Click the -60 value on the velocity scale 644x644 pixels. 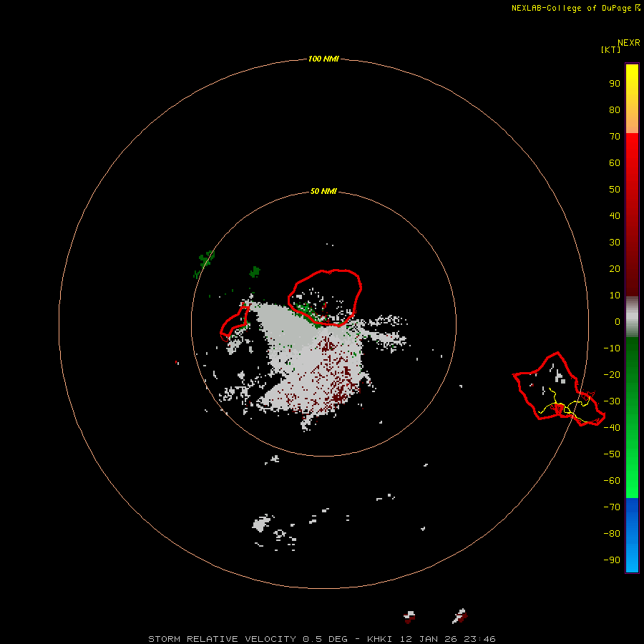[x=612, y=481]
